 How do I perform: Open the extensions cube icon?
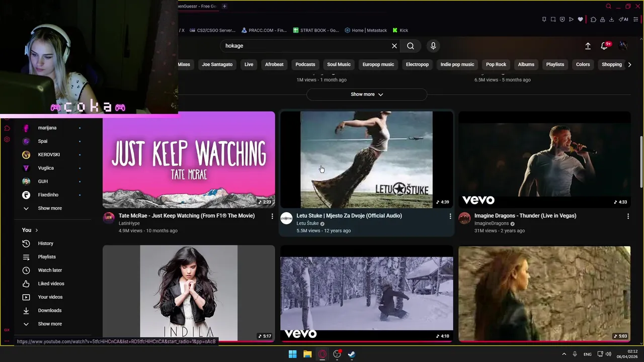tap(593, 20)
